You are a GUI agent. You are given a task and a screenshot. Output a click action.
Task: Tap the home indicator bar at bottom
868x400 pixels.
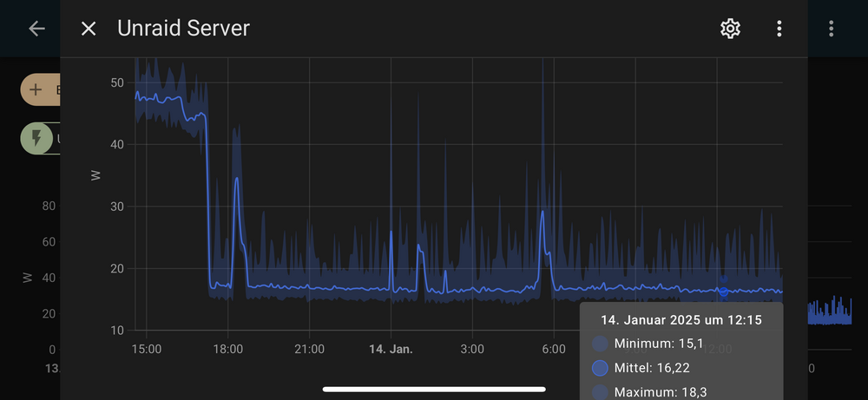[434, 390]
